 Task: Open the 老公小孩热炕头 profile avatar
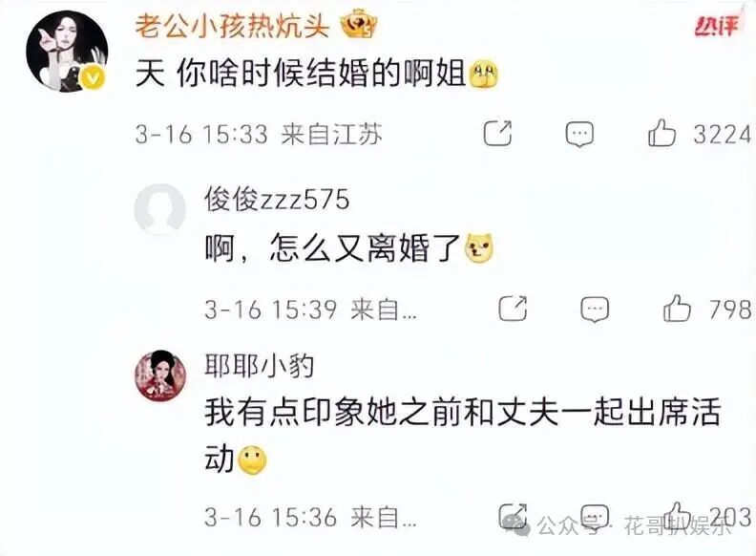67,52
